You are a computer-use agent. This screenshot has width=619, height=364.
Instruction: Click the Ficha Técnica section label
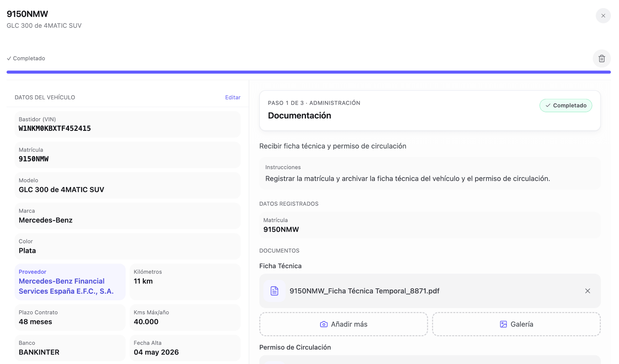coord(280,266)
